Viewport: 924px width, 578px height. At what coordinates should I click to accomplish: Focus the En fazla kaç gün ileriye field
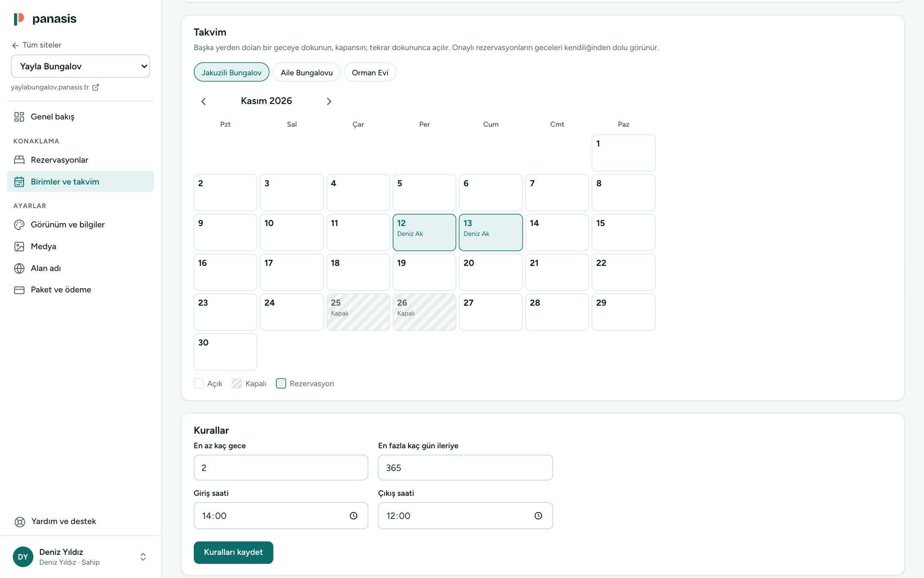(465, 468)
